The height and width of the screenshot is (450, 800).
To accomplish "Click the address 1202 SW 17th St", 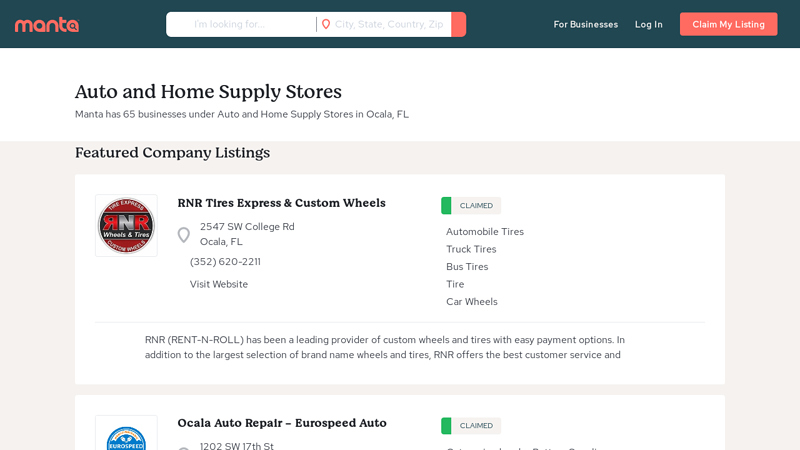I will tap(237, 445).
